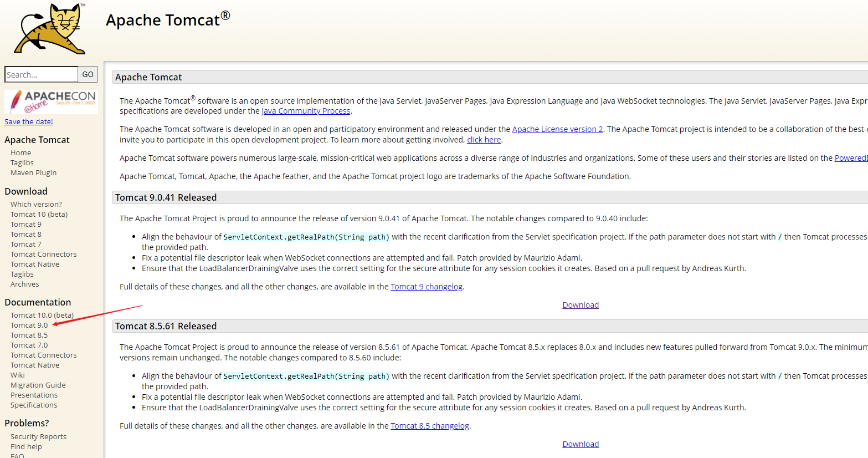Screen dimensions: 868x458
Task: Open Tomcat Native under Download
Action: point(35,264)
